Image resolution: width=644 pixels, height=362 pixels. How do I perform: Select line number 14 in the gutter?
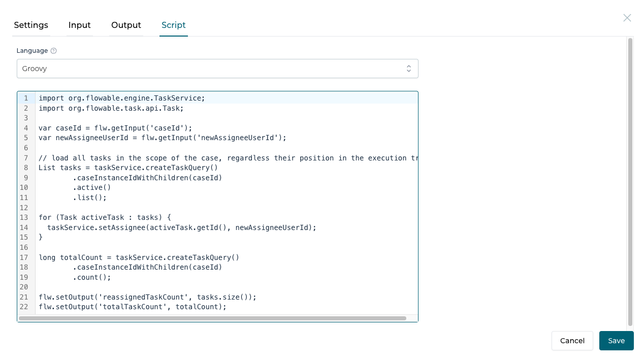pyautogui.click(x=23, y=227)
